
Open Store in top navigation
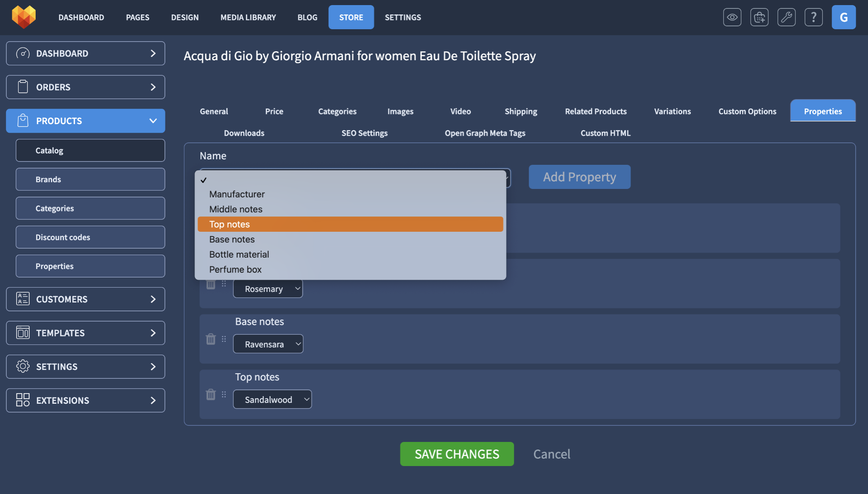[x=351, y=17]
